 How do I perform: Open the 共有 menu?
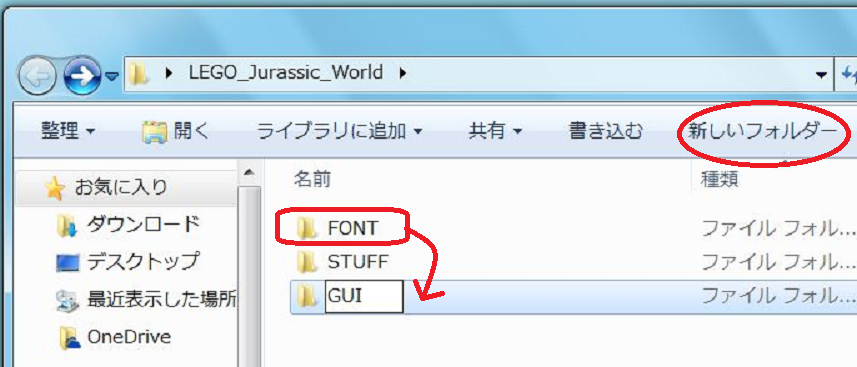495,132
